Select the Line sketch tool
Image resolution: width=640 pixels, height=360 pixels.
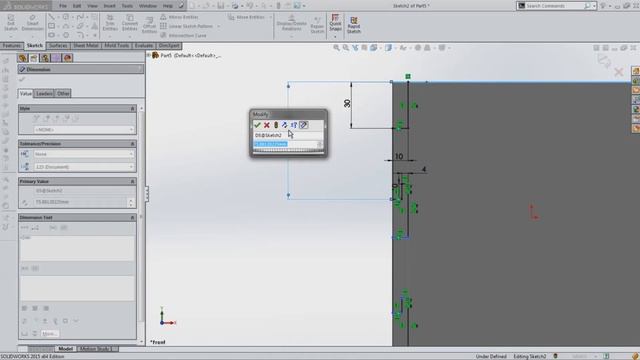(x=51, y=17)
